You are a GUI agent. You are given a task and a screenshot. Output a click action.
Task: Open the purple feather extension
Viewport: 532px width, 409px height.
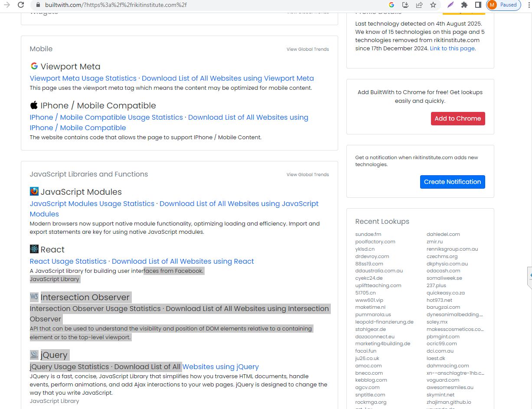click(x=450, y=5)
